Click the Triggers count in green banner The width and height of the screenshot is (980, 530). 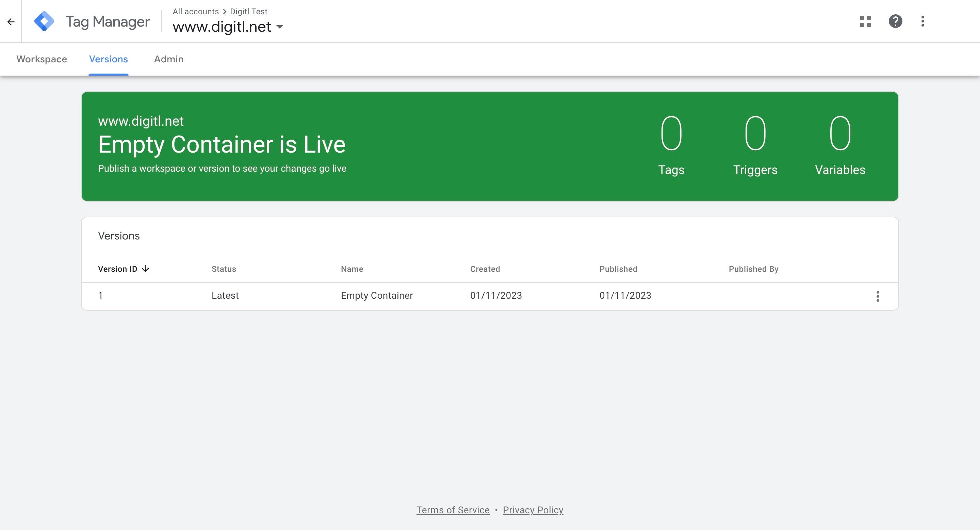point(755,133)
